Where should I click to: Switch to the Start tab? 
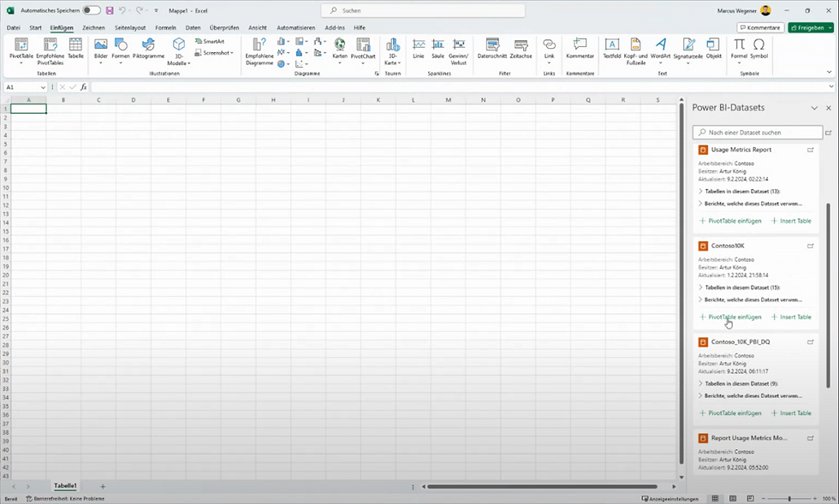click(35, 27)
